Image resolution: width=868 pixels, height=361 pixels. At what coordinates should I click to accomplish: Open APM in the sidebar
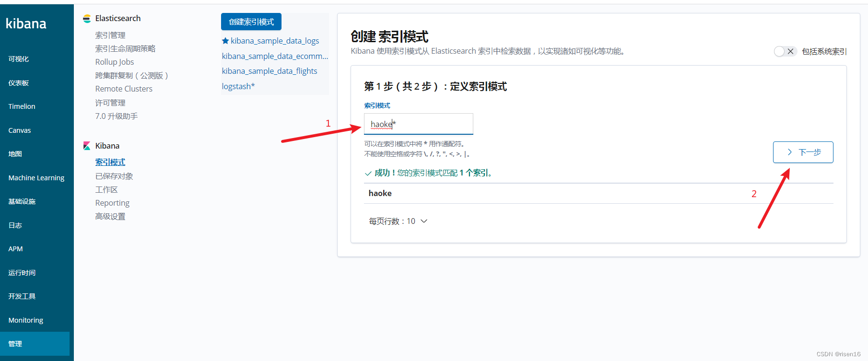coord(15,249)
